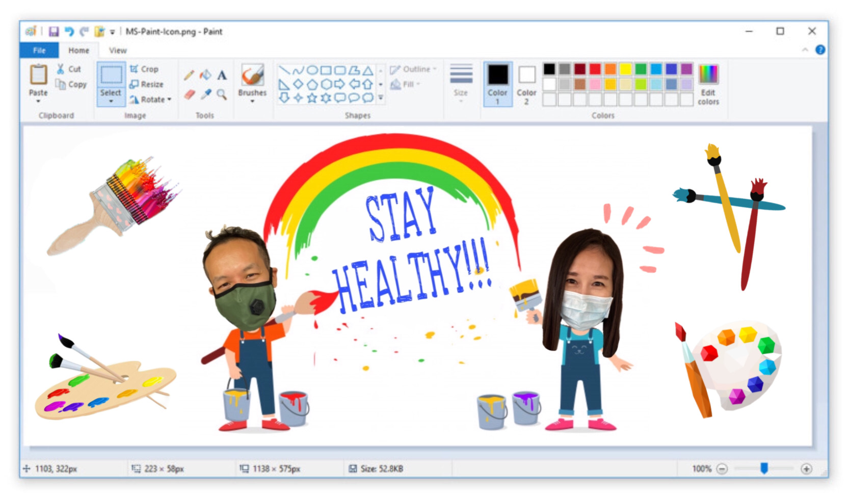This screenshot has height=504, width=850.
Task: Pick the yellow color swatch
Action: (626, 69)
